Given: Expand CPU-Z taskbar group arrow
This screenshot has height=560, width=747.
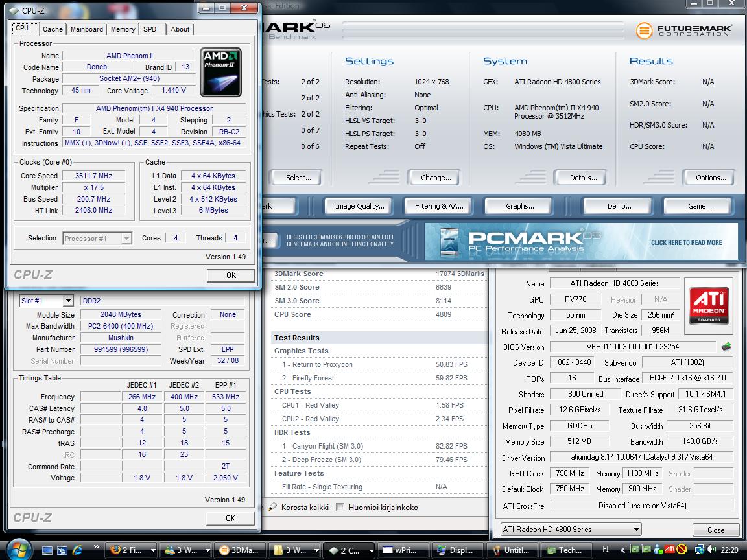Looking at the screenshot, I should click(x=371, y=550).
